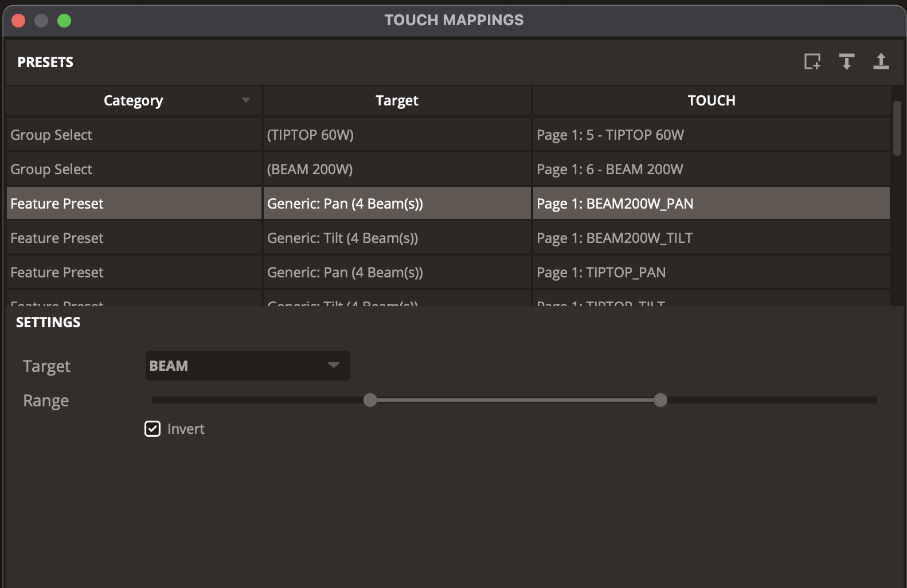Select Page 1: BEAM200W_PAN cell
907x588 pixels.
(711, 203)
